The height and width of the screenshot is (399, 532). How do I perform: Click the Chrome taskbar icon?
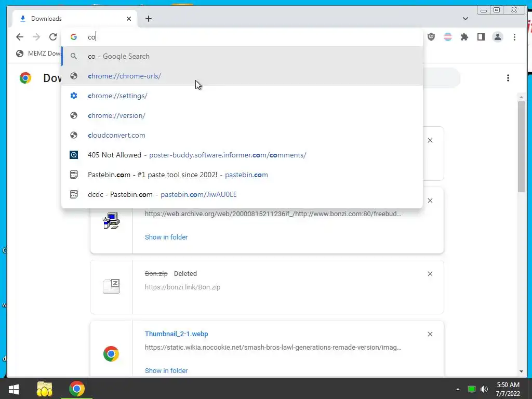pos(77,389)
